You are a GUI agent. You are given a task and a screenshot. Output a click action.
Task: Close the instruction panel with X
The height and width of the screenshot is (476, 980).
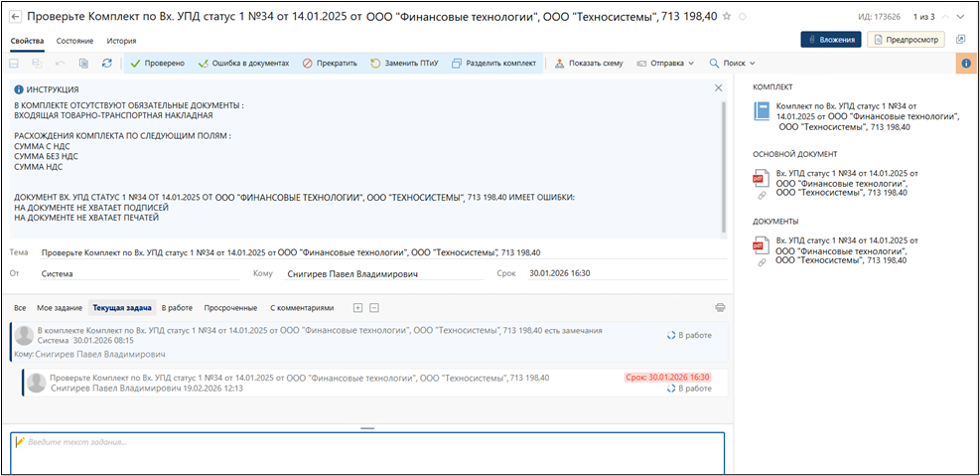719,88
